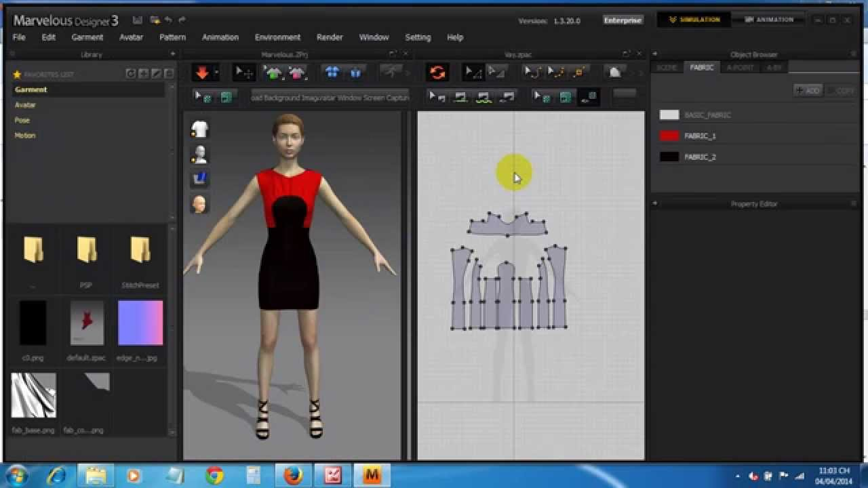The width and height of the screenshot is (868, 488).
Task: Open the Environment menu
Action: point(277,37)
